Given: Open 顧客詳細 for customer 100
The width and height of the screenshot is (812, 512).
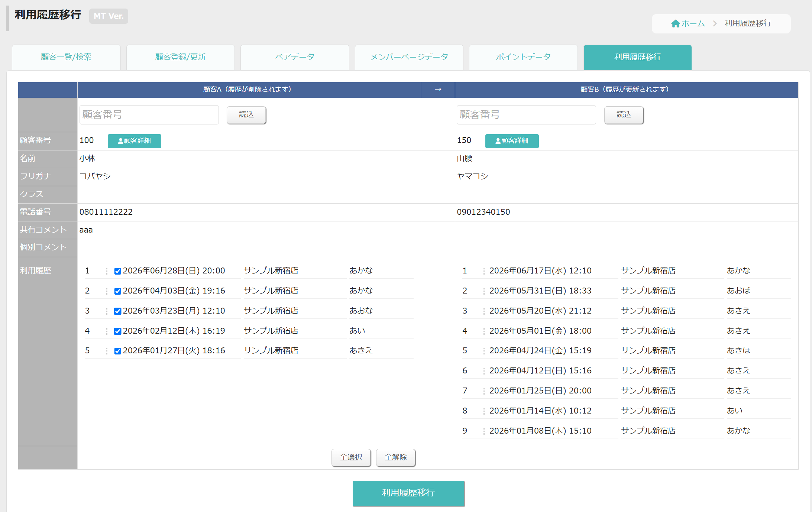Looking at the screenshot, I should point(135,141).
